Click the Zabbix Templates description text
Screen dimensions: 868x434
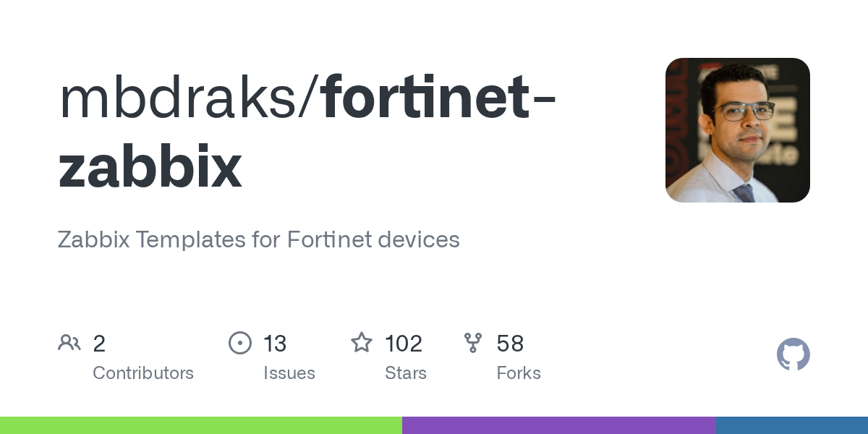point(258,239)
